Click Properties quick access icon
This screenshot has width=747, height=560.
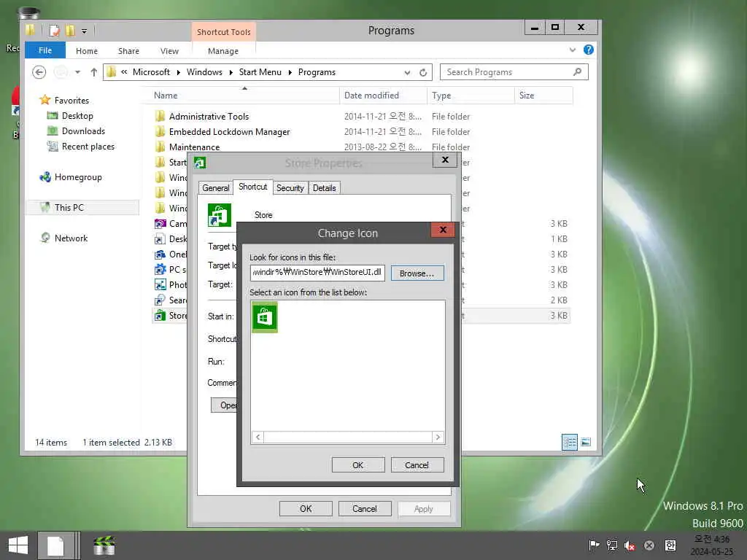click(x=54, y=31)
